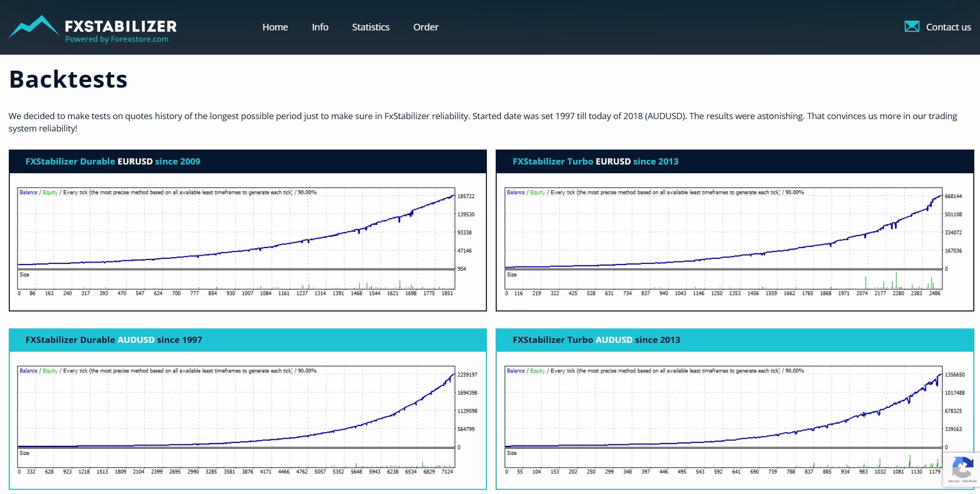
Task: Open the Home menu item
Action: (x=275, y=27)
